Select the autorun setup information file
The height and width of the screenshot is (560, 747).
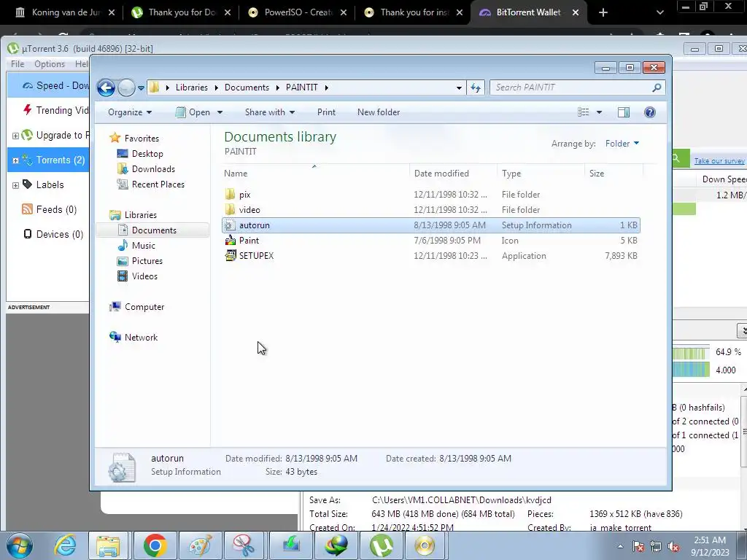click(x=430, y=225)
